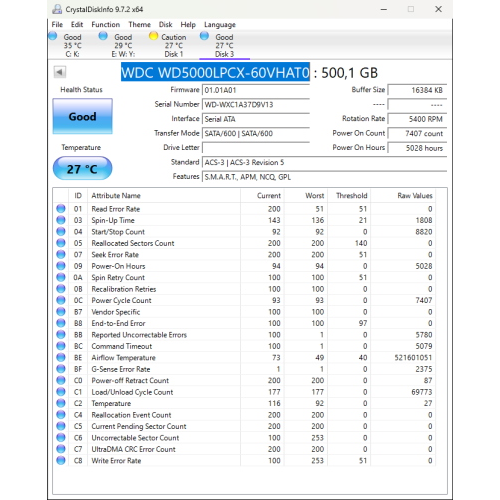Open the Edit menu

point(77,25)
